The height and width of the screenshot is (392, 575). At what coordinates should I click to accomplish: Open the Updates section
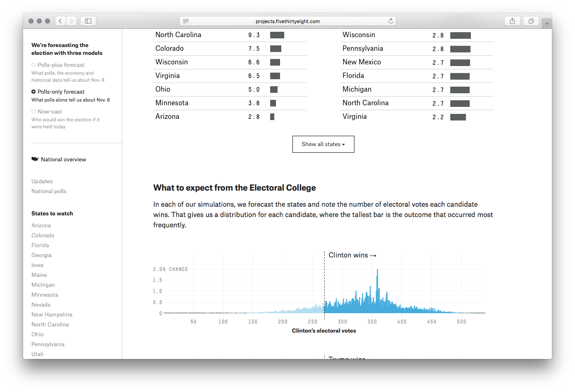coord(42,181)
